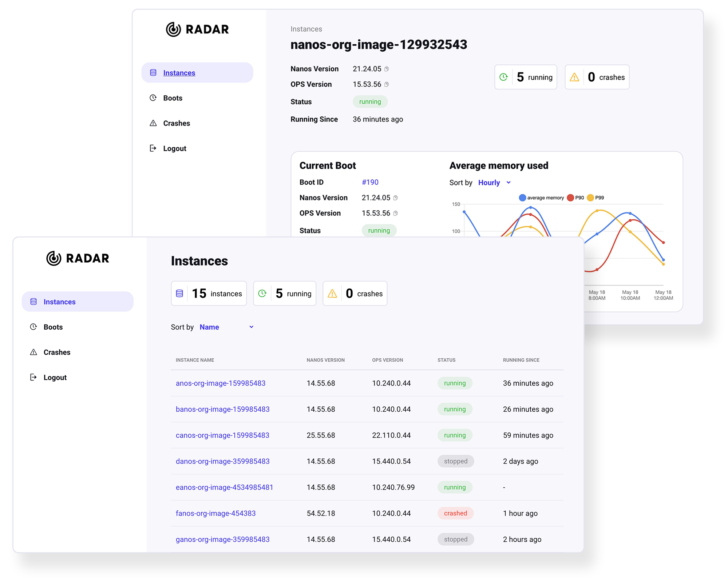Toggle the P90 red legend swatch

570,198
